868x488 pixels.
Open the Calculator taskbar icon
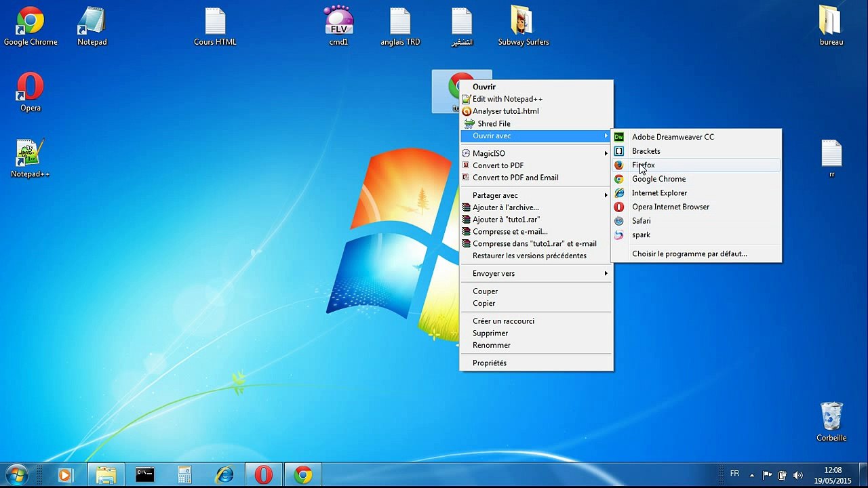(x=184, y=475)
